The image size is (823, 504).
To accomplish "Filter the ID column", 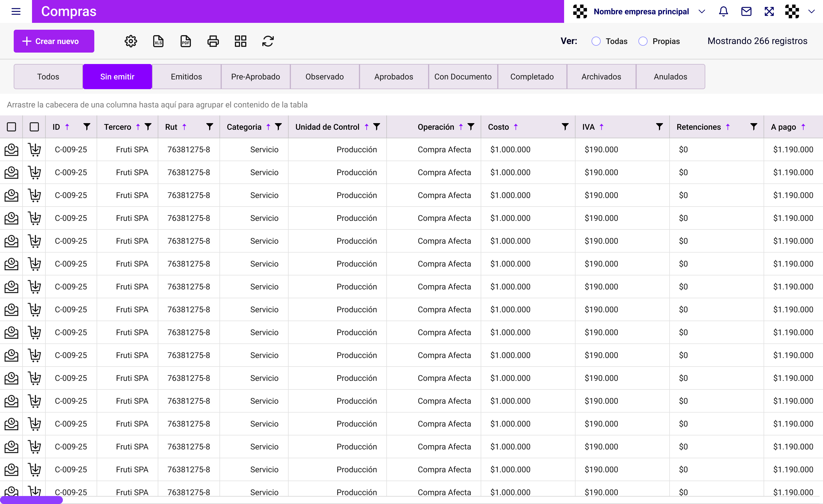I will [x=87, y=127].
